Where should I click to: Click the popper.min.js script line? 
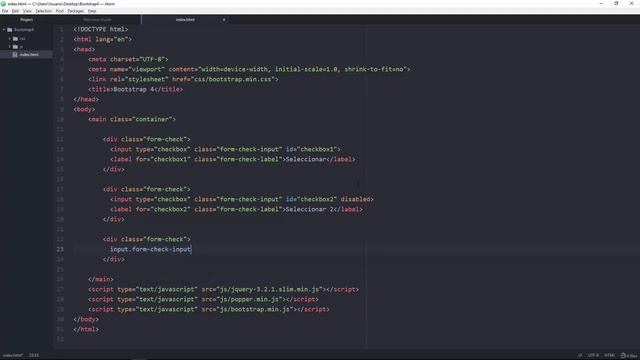pos(203,299)
